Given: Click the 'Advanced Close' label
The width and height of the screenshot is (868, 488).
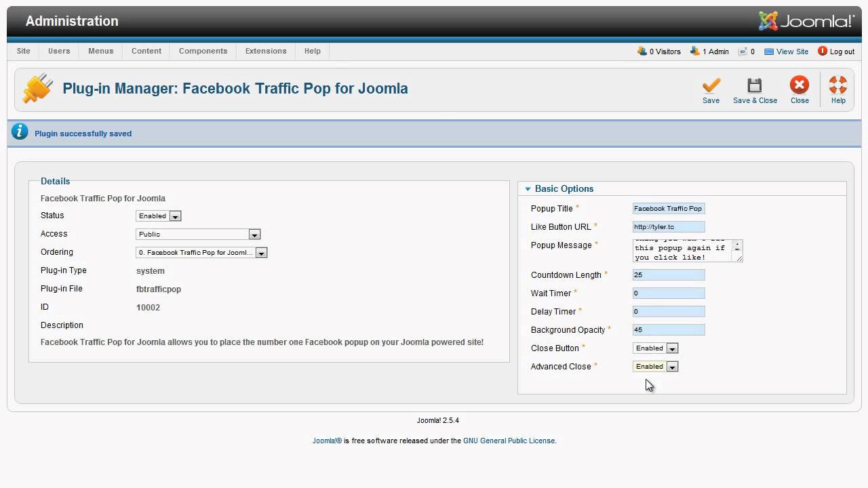Looking at the screenshot, I should [x=561, y=367].
